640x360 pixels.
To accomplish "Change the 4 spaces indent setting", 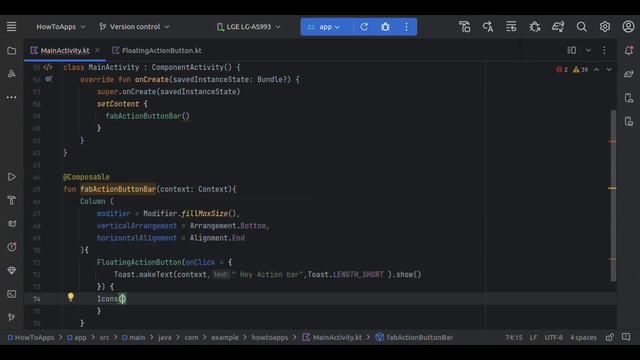I will coord(583,338).
